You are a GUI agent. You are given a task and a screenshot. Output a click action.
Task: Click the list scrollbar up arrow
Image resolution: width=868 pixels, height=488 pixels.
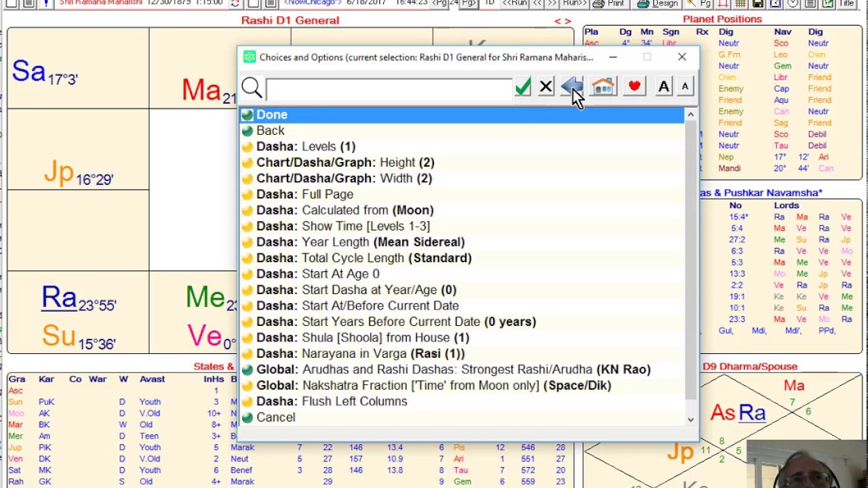pos(690,115)
